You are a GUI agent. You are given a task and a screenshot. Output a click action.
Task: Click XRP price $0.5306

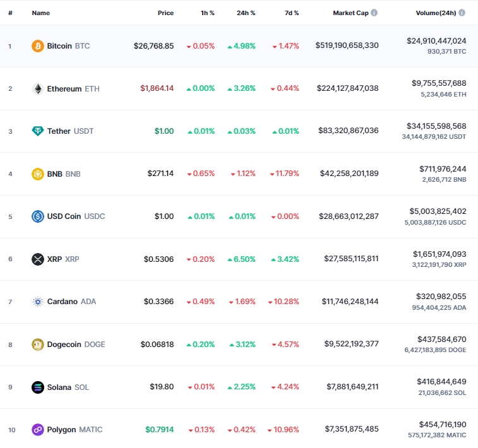[159, 259]
